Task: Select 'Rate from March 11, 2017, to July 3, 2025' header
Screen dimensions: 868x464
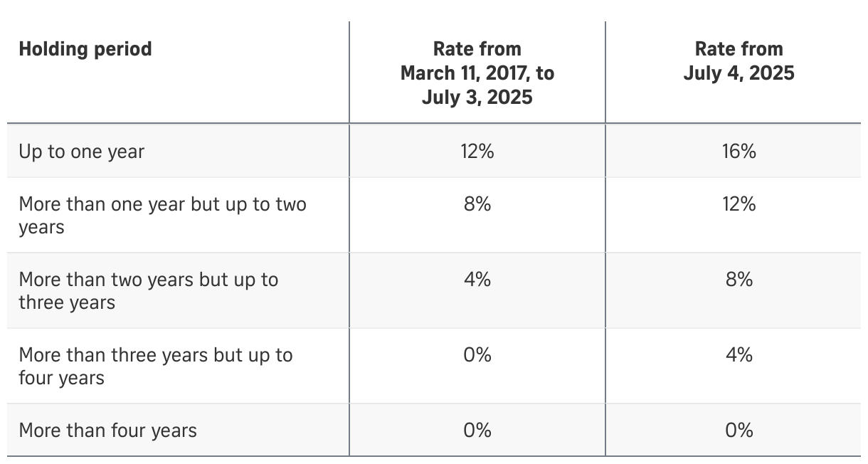Action: pos(477,73)
